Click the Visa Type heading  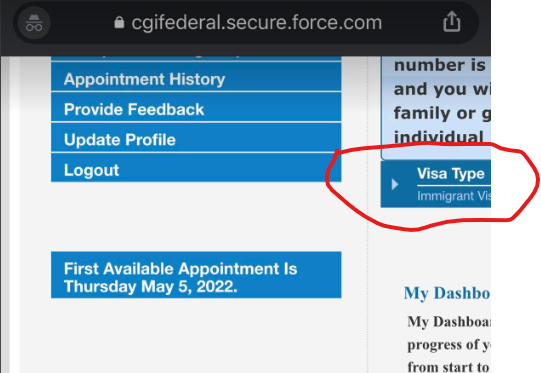click(x=451, y=173)
